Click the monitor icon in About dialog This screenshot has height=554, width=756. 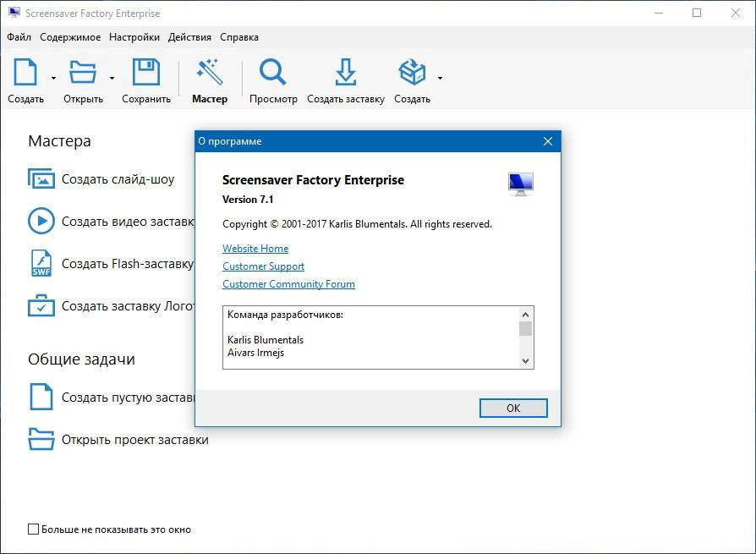click(521, 184)
